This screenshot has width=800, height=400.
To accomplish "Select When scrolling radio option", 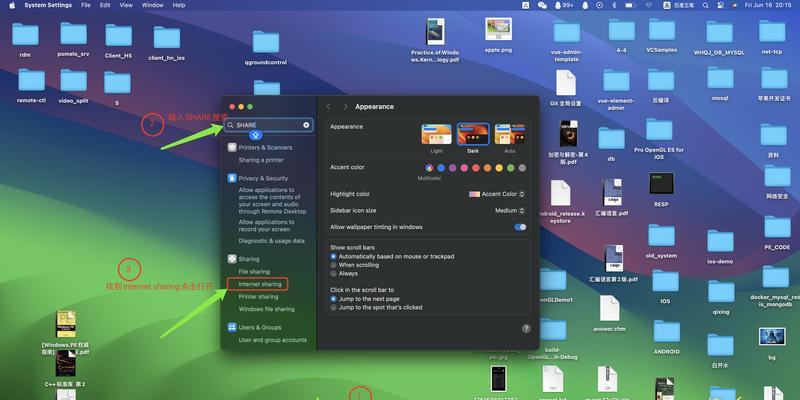I will [334, 265].
